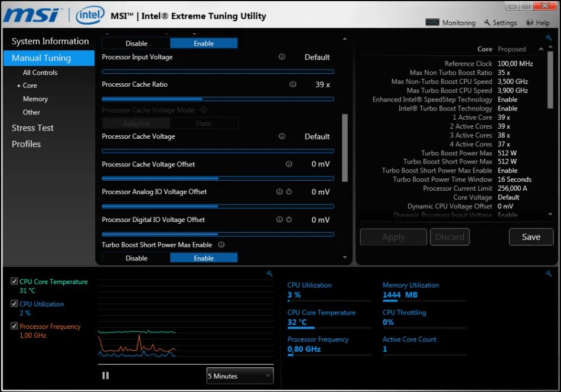Click the Proposed list scrollbar thumb
This screenshot has height=392, width=561.
click(550, 80)
